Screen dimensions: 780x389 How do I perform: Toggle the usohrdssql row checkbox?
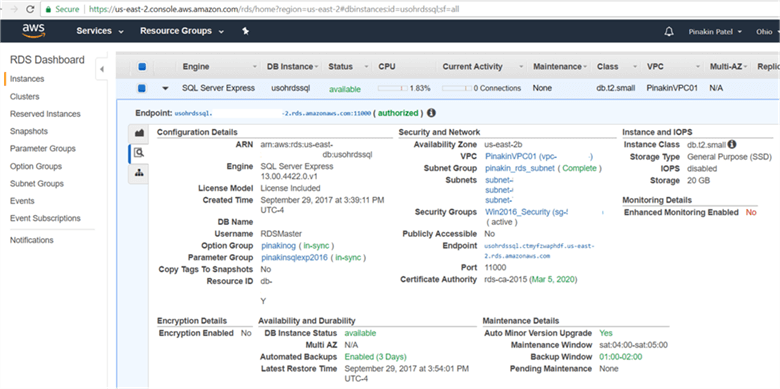[142, 88]
